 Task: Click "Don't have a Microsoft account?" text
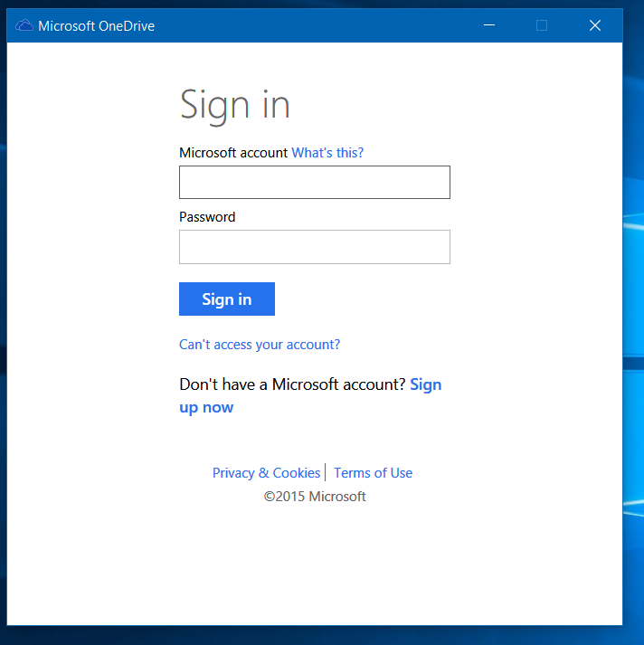[x=292, y=384]
